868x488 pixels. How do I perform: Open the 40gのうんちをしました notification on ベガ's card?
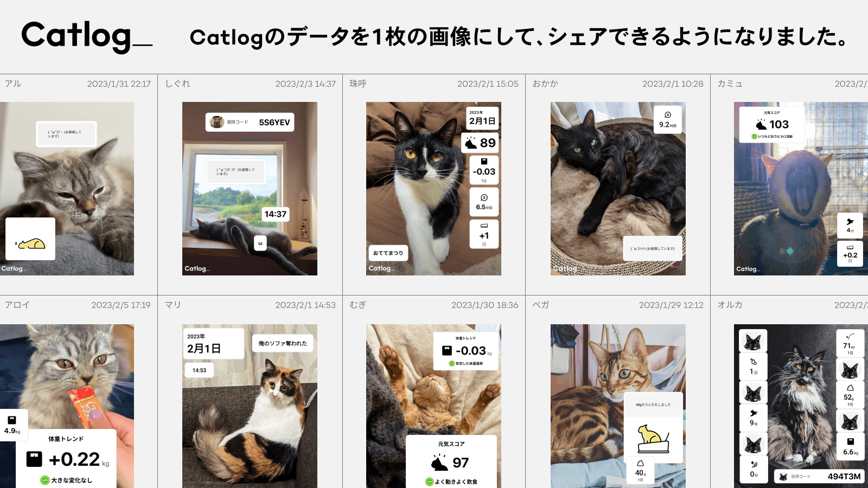pos(653,404)
